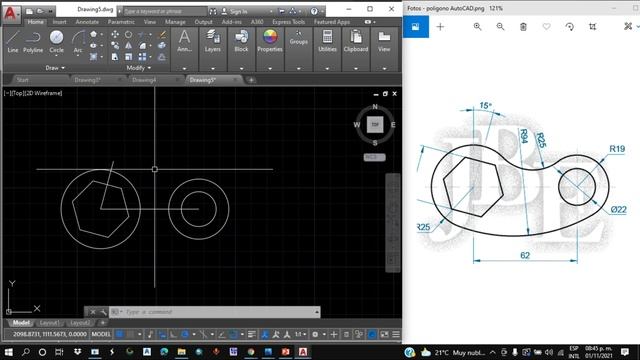Expand the arrow under Properties panel

coord(270,69)
